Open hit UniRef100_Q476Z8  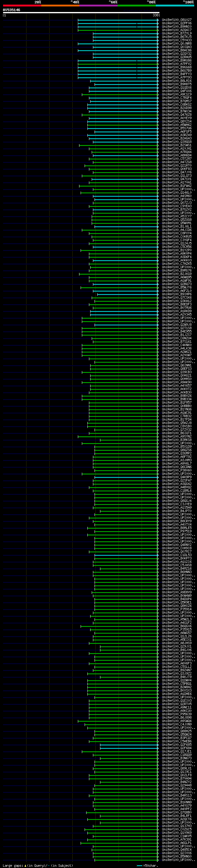pyautogui.click(x=177, y=115)
